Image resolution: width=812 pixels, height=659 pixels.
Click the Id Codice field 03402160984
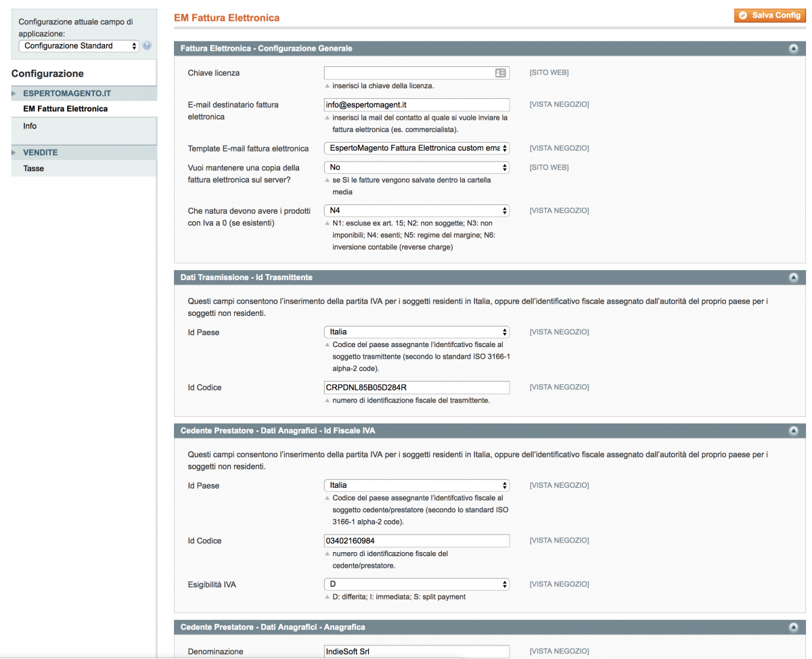[x=416, y=541]
